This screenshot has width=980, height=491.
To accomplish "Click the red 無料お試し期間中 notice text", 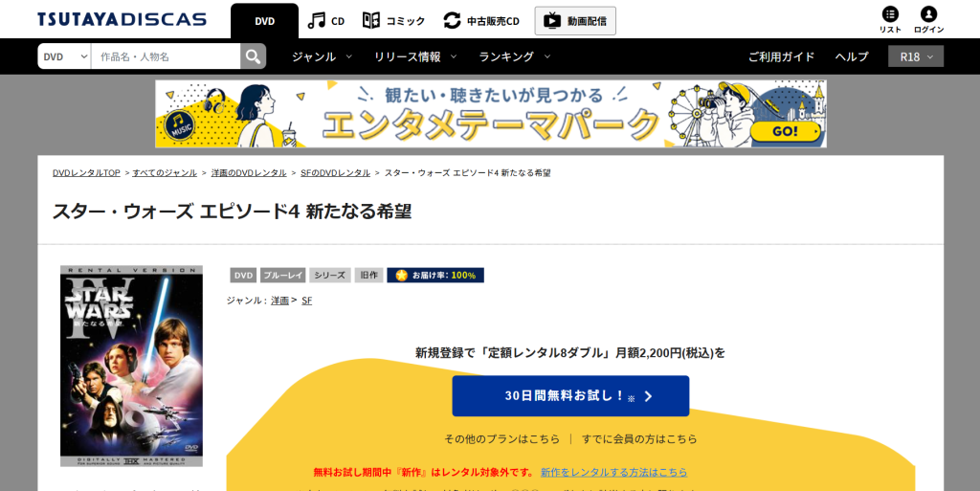I will [424, 472].
